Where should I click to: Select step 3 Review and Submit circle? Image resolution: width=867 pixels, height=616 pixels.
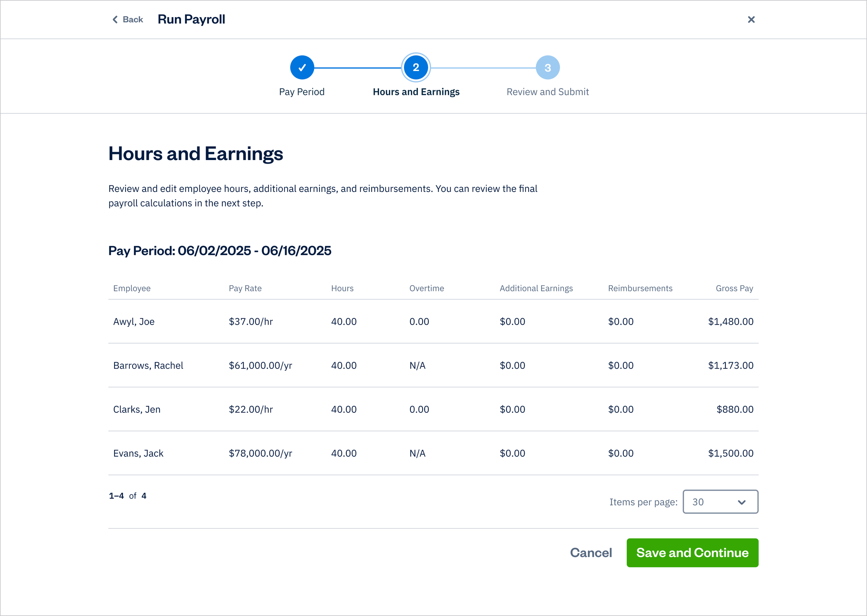[x=547, y=67]
